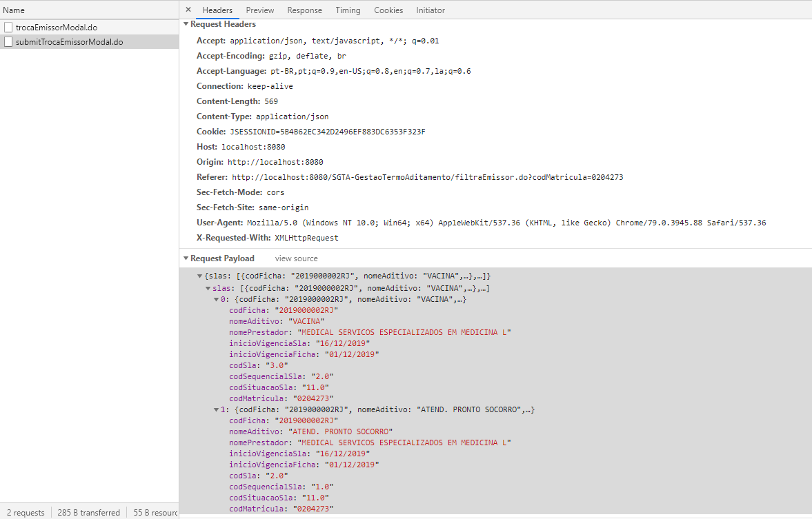Select the submitTrocaEmissorModal.do request
The height and width of the screenshot is (519, 812).
click(69, 42)
